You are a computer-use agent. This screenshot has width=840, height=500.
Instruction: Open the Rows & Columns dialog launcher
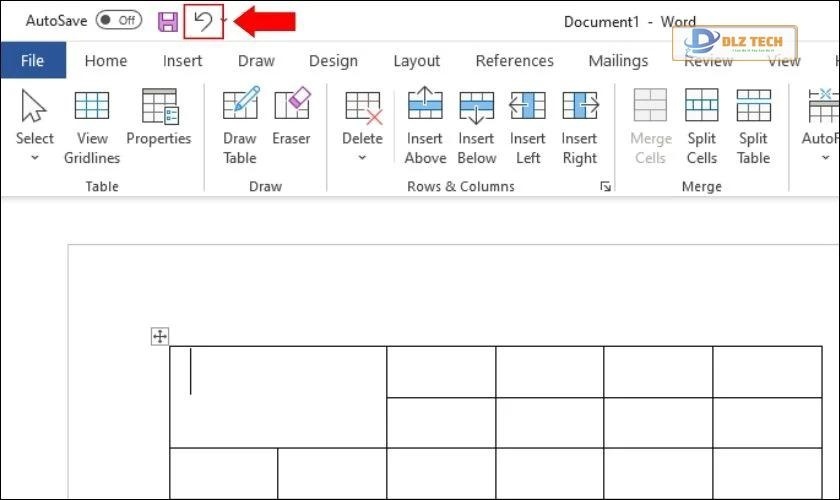(x=605, y=187)
